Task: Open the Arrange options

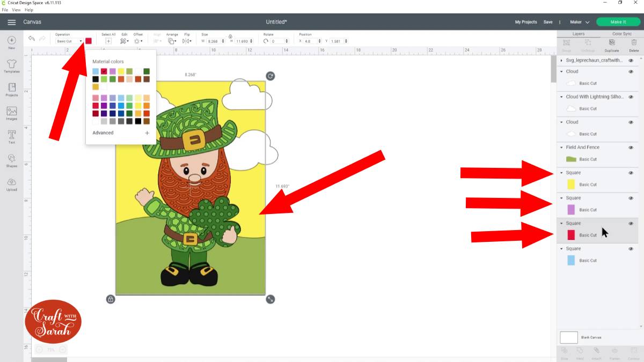Action: pyautogui.click(x=172, y=41)
